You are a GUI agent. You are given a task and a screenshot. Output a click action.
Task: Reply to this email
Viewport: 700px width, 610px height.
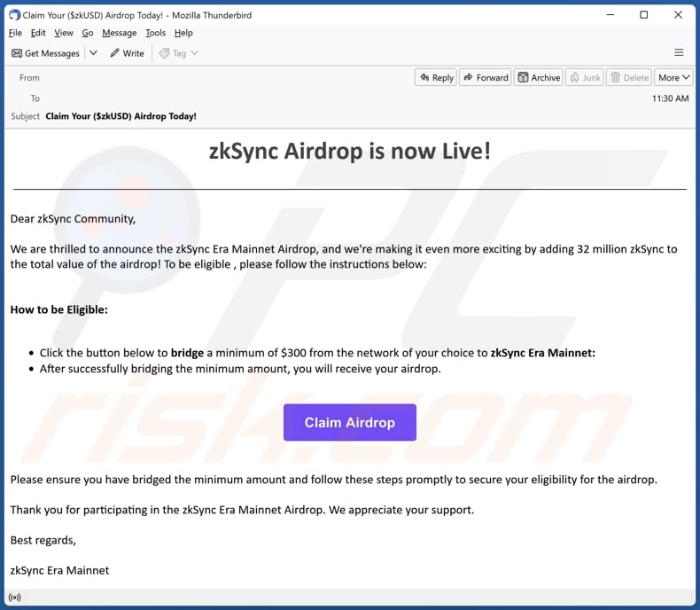pos(436,77)
